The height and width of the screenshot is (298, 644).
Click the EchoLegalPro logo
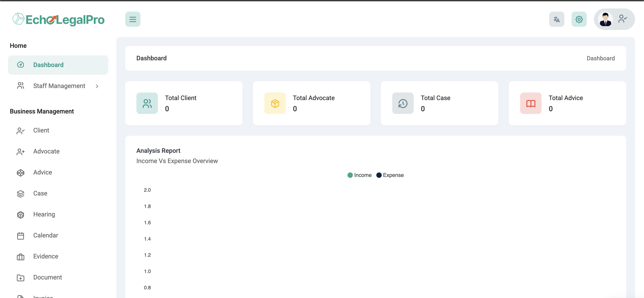[x=59, y=19]
